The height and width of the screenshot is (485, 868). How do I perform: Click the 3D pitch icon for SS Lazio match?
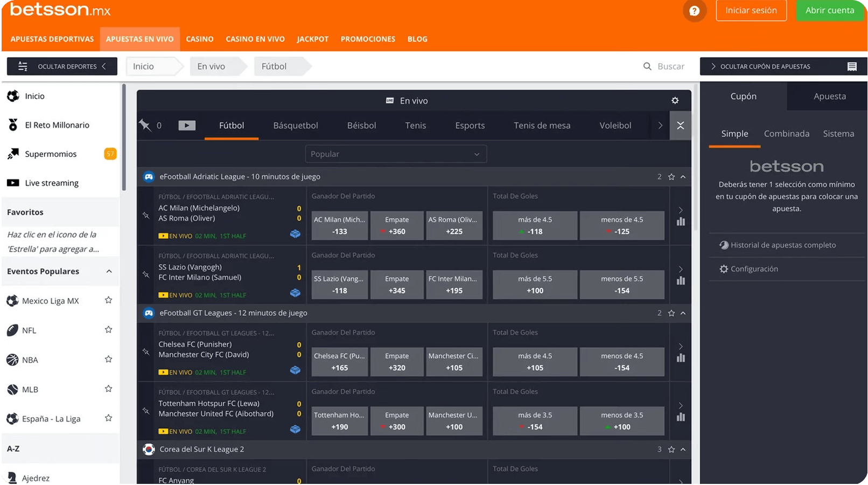click(x=295, y=293)
